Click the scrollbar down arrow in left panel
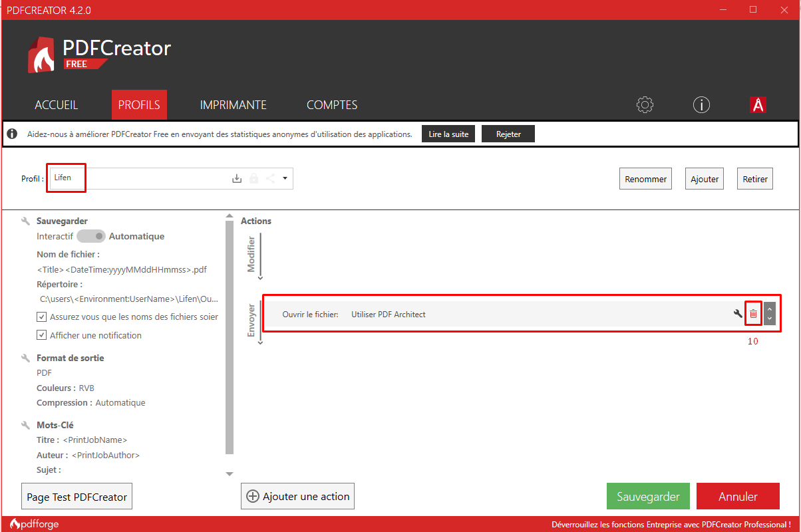This screenshot has height=532, width=801. coord(230,474)
